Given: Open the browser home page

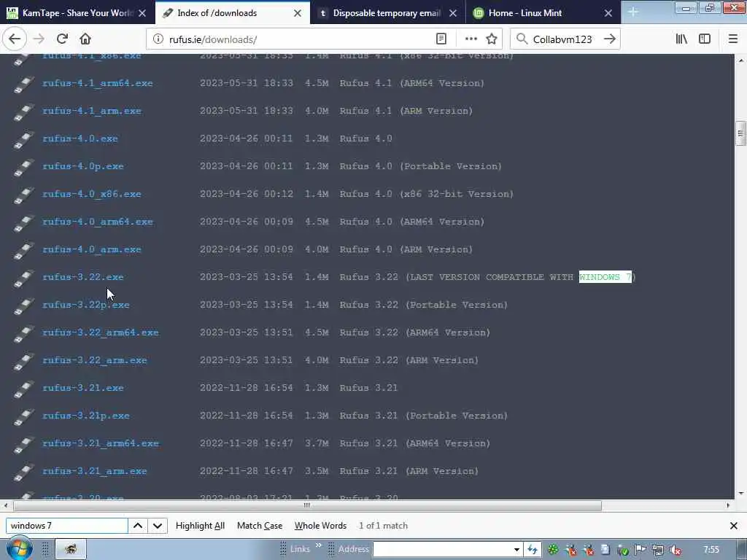Looking at the screenshot, I should (85, 39).
